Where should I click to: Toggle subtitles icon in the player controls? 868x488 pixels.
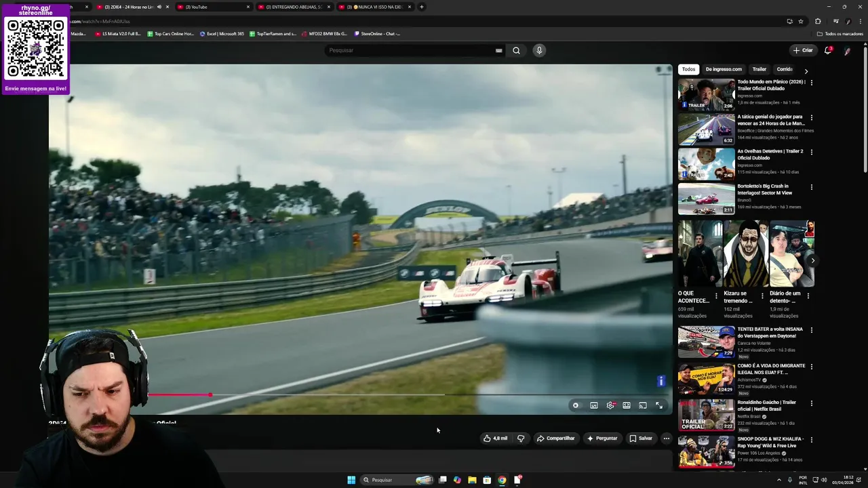[594, 405]
